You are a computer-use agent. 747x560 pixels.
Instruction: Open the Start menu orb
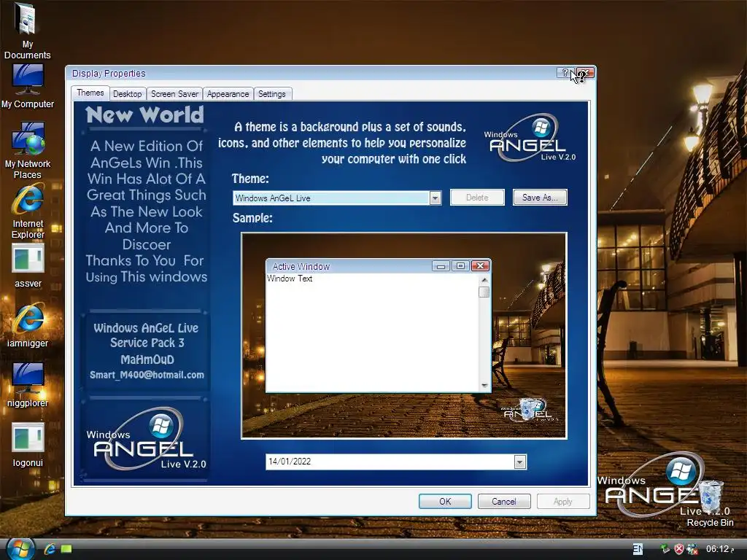[20, 548]
